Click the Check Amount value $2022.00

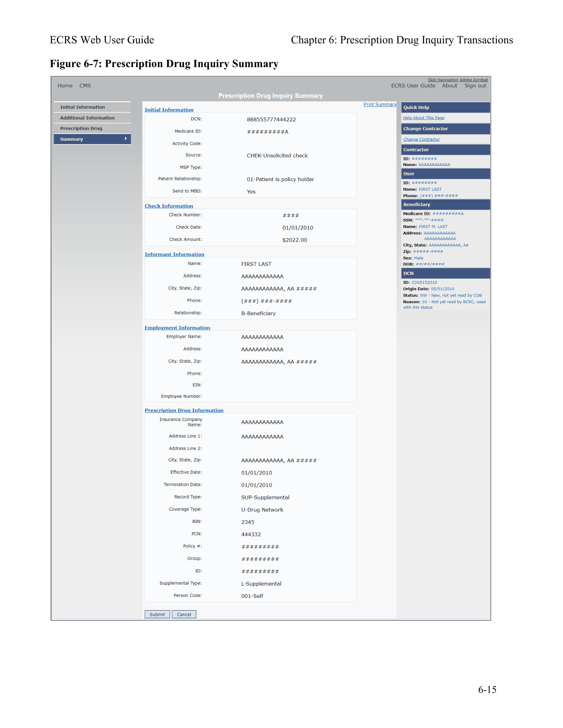295,240
